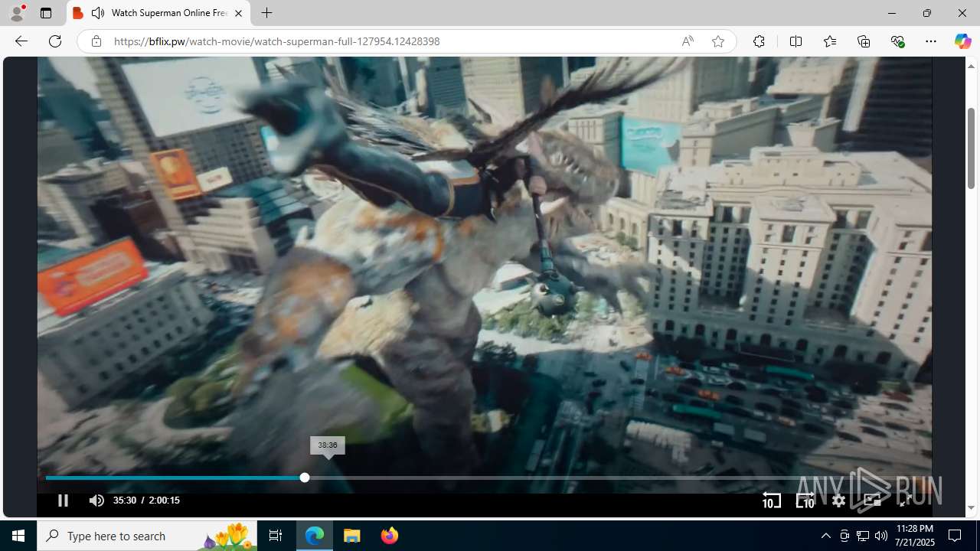Click the taskbar search box
980x551 pixels.
pos(147,536)
